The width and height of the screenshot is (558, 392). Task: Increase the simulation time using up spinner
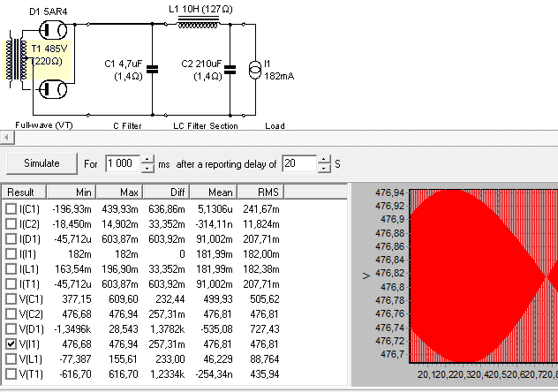(147, 159)
